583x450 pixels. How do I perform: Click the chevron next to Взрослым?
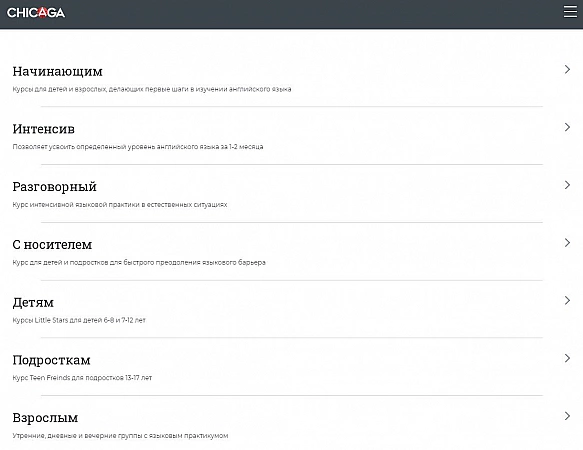[x=567, y=416]
